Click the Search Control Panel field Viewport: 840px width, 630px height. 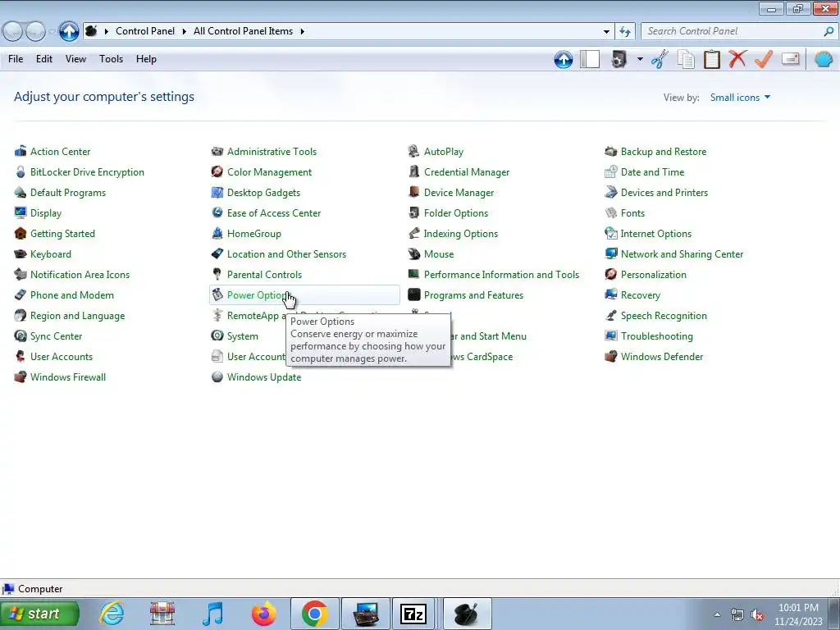733,31
